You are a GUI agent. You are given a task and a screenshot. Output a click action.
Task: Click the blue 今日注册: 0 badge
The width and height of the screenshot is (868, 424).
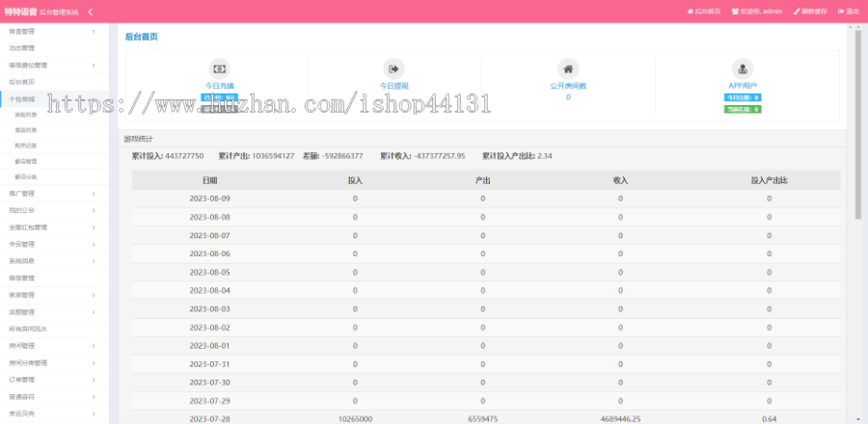[x=743, y=97]
